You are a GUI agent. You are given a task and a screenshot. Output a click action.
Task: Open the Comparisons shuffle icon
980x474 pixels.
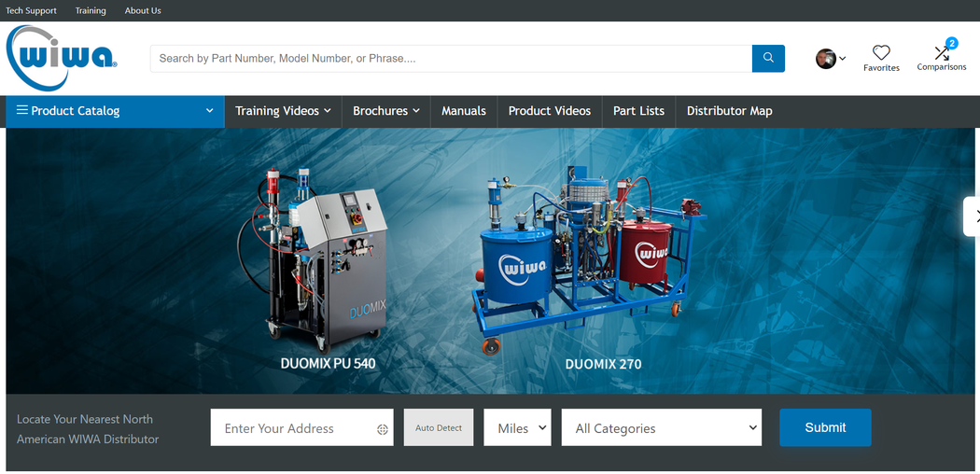941,53
